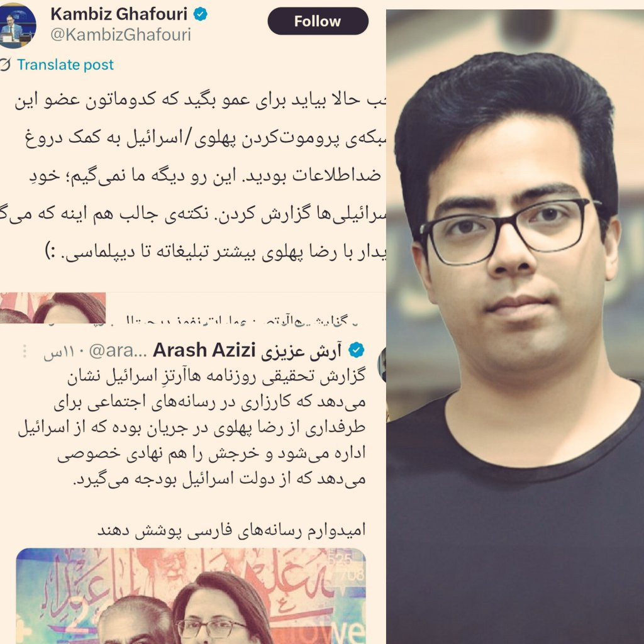This screenshot has width=644, height=644.
Task: Click the Arash Azizi display name
Action: [247, 350]
